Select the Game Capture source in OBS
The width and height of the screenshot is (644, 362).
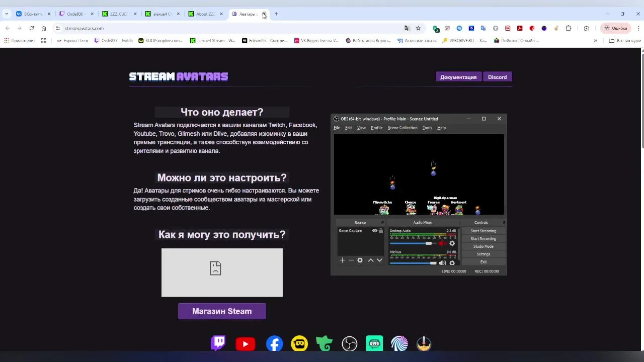coord(351,231)
